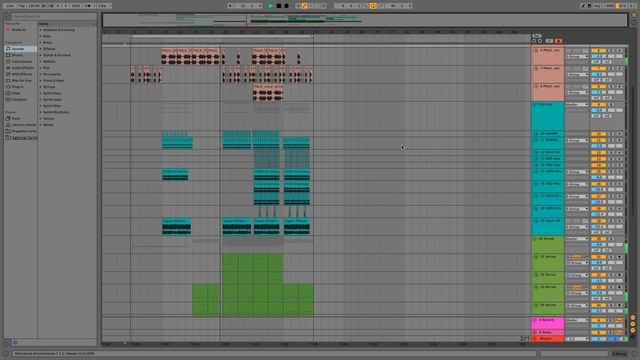Adjust volume of 7 PALA_sec track
Screen dimensions: 640x360
(x=598, y=74)
